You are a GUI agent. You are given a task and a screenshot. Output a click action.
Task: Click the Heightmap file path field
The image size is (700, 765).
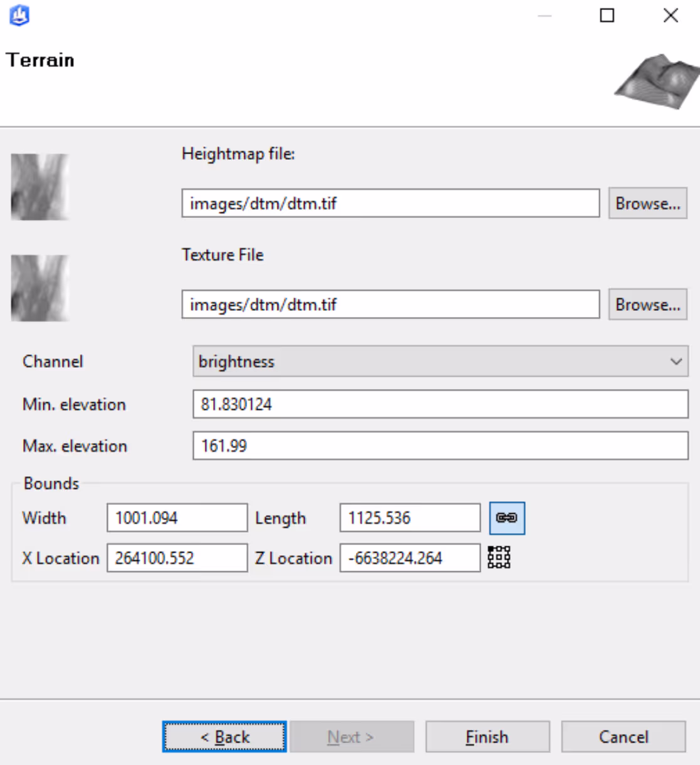coord(390,204)
